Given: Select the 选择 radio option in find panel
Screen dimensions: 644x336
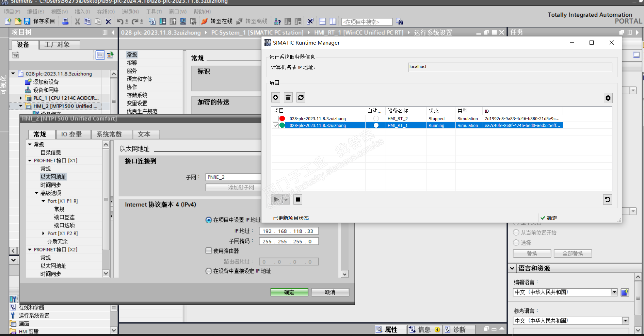Looking at the screenshot, I should click(516, 243).
